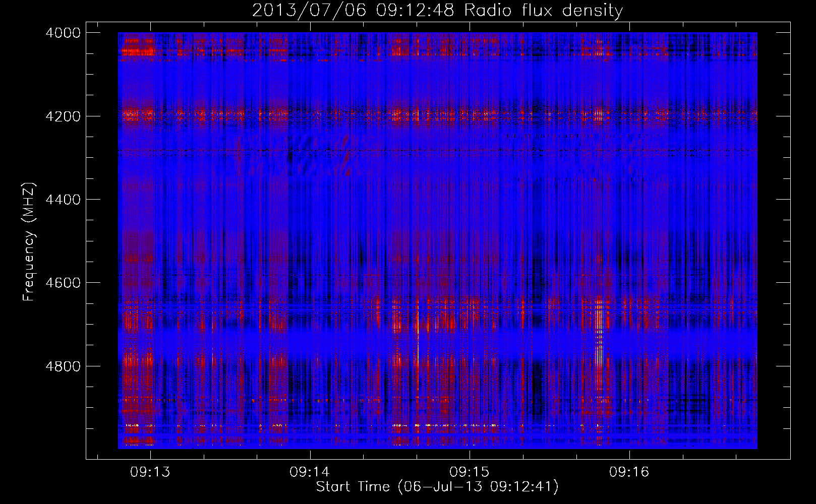Click the '4200' frequency axis label

click(63, 116)
